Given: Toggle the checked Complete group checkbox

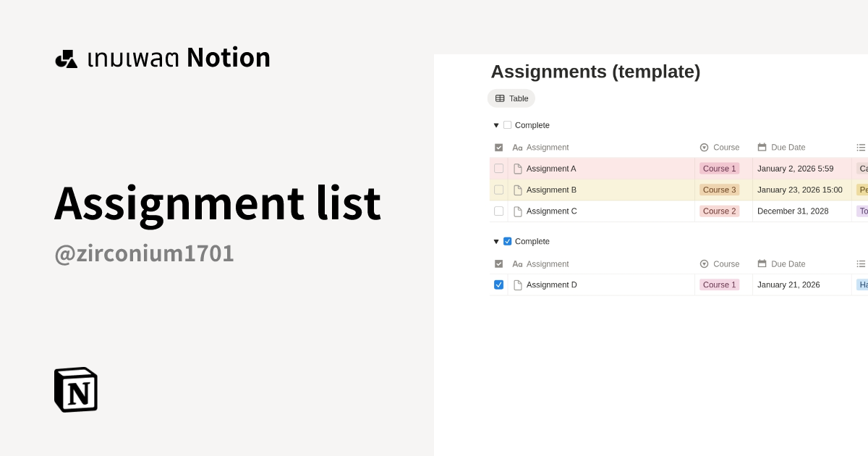Looking at the screenshot, I should 507,241.
